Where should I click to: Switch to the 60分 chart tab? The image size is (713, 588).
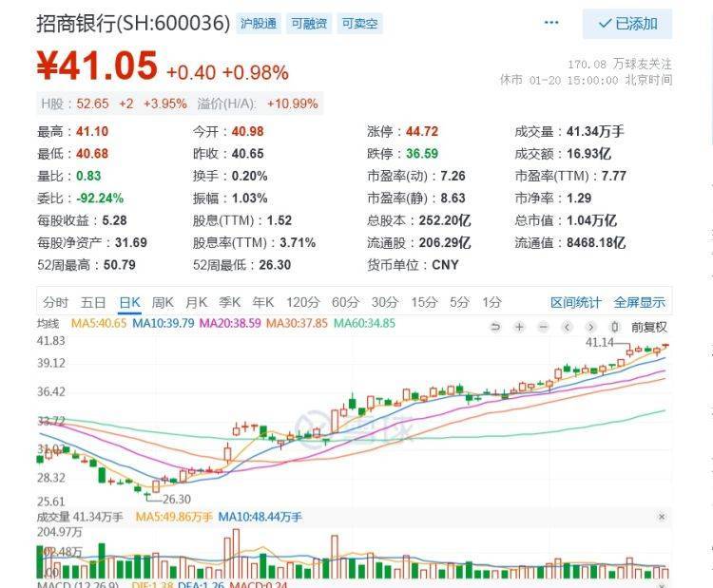pos(346,302)
